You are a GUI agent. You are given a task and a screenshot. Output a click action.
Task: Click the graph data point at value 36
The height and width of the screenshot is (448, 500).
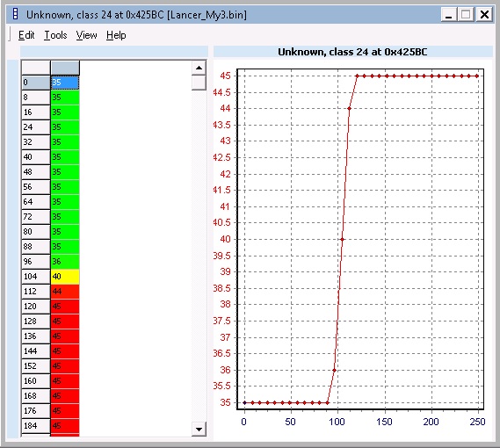[x=335, y=370]
